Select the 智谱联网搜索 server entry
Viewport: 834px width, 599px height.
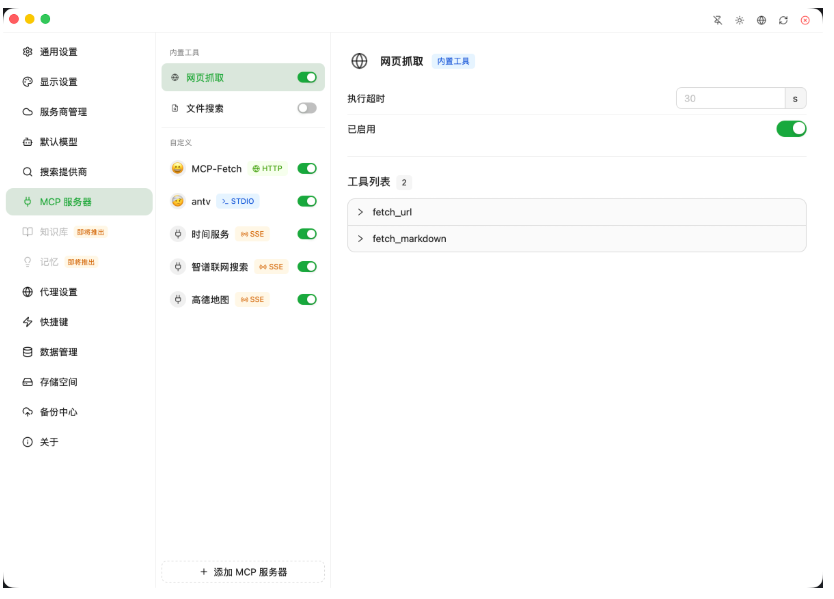243,267
